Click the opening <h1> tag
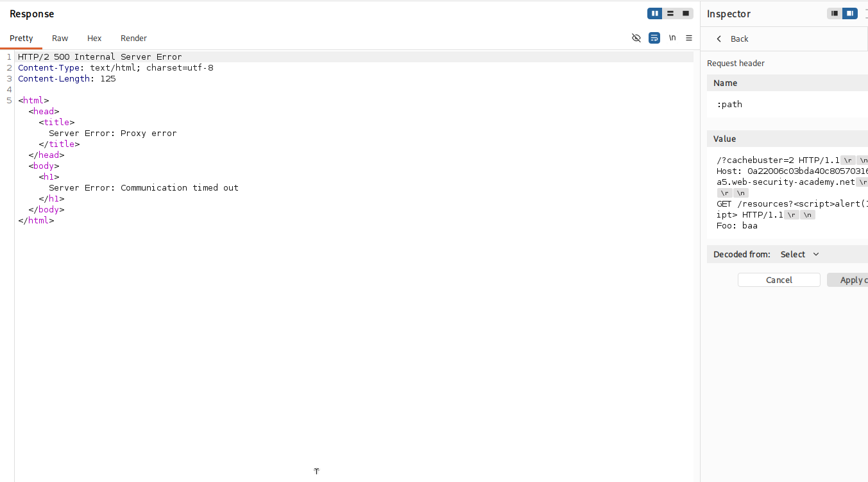The width and height of the screenshot is (868, 482). tap(49, 176)
